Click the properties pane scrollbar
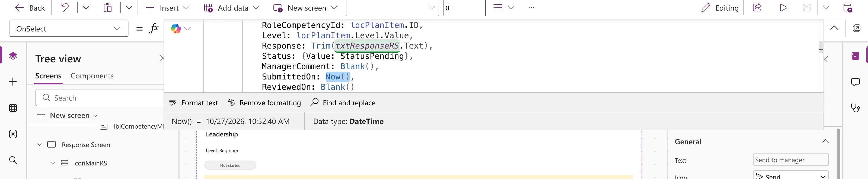The width and height of the screenshot is (868, 179). click(x=838, y=154)
